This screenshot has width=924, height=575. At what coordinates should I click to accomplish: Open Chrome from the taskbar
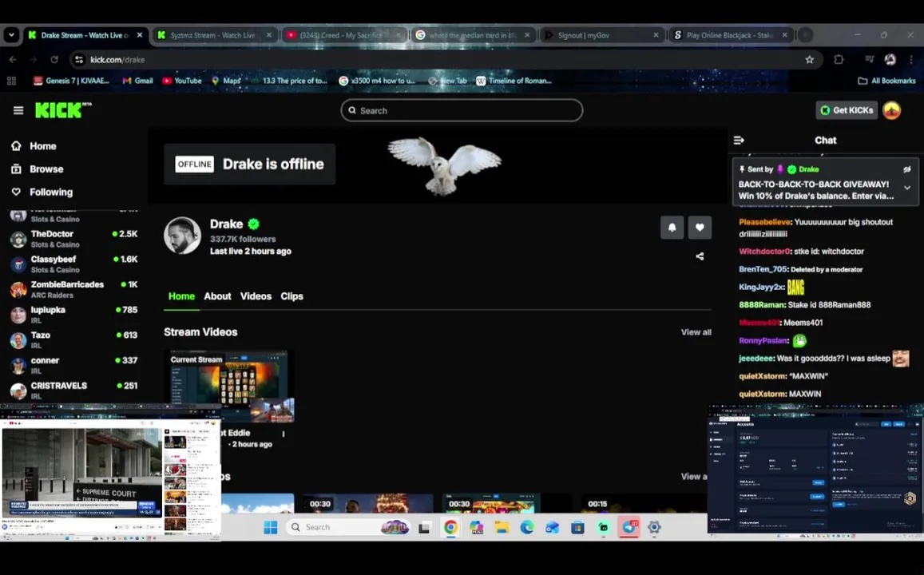[x=450, y=527]
